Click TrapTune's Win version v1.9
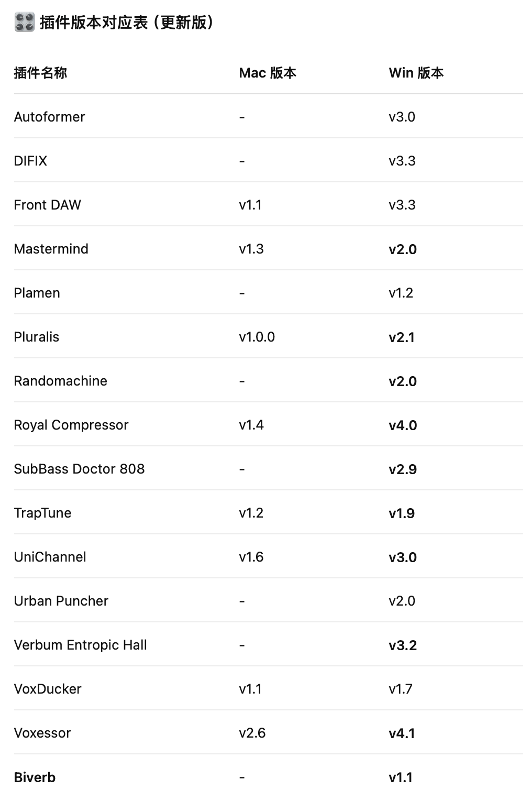Viewport: 531px width, 812px height. (x=401, y=513)
